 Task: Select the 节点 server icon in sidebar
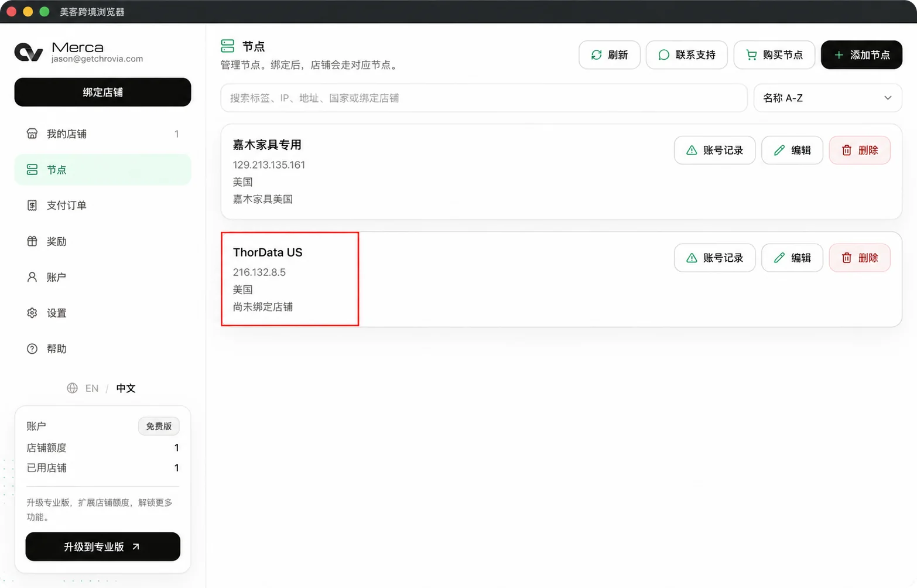coord(32,170)
